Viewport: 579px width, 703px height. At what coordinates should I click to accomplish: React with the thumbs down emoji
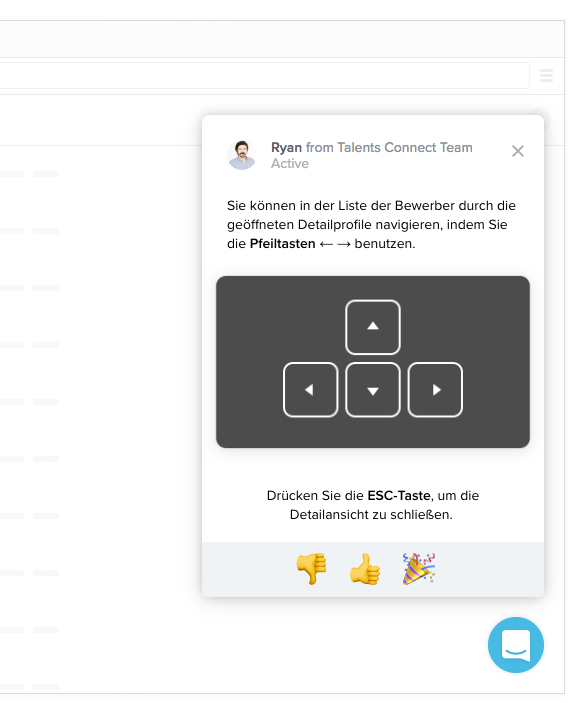click(x=312, y=568)
